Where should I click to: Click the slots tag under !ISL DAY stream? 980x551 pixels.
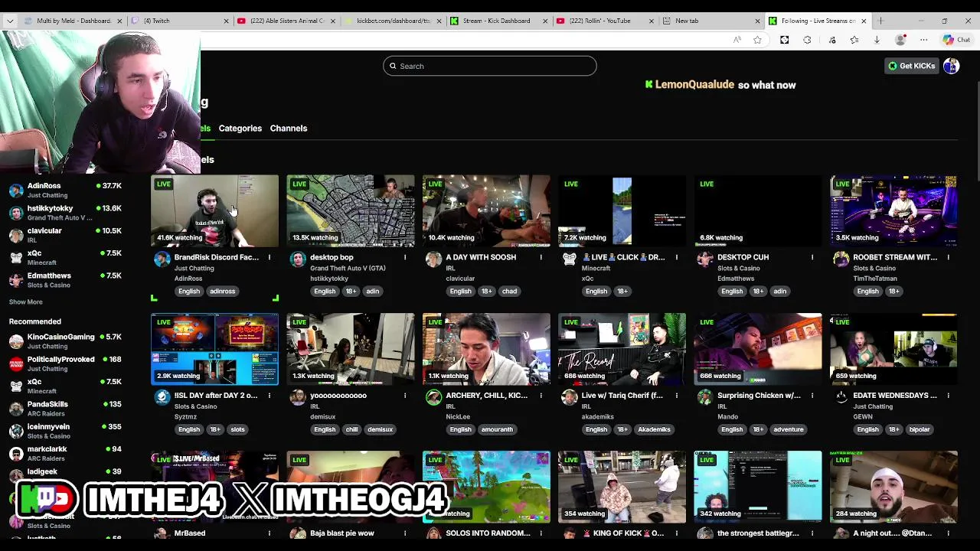point(237,429)
